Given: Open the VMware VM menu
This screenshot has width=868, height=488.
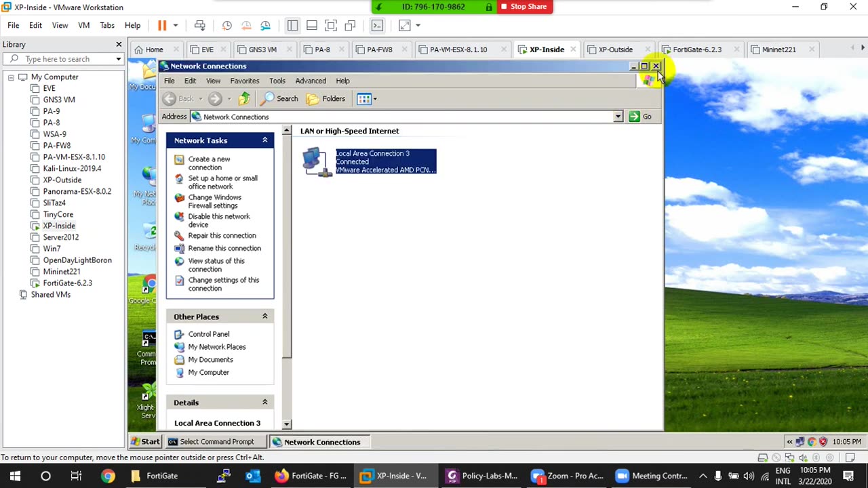Looking at the screenshot, I should pos(84,25).
